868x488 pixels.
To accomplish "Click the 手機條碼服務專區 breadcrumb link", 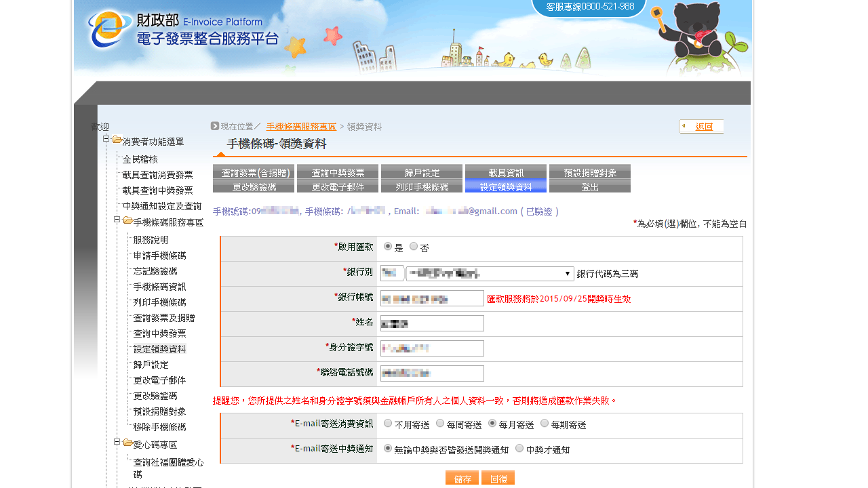I will [301, 127].
